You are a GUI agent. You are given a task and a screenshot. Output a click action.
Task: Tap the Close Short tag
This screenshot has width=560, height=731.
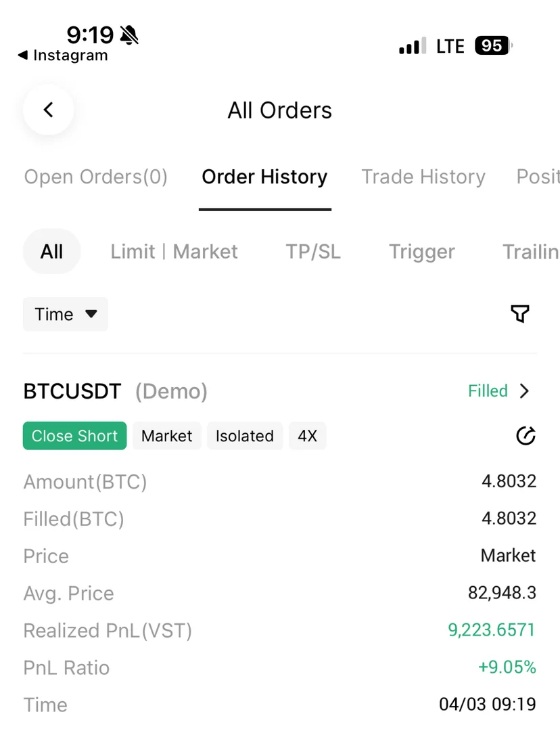(74, 436)
